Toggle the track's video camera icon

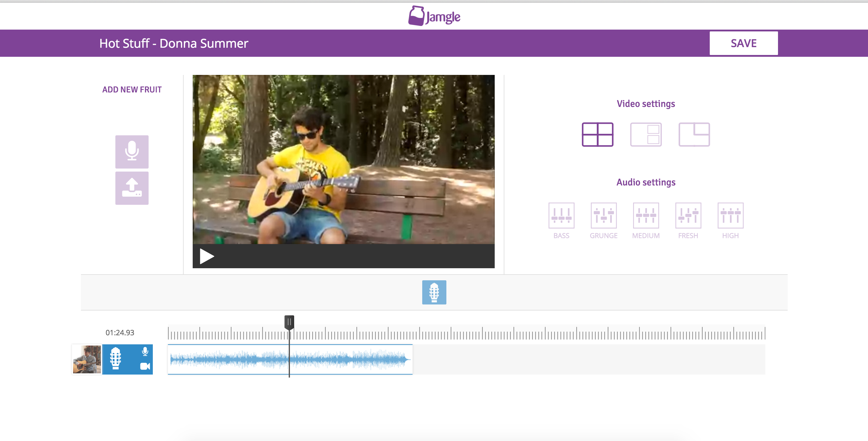[145, 366]
